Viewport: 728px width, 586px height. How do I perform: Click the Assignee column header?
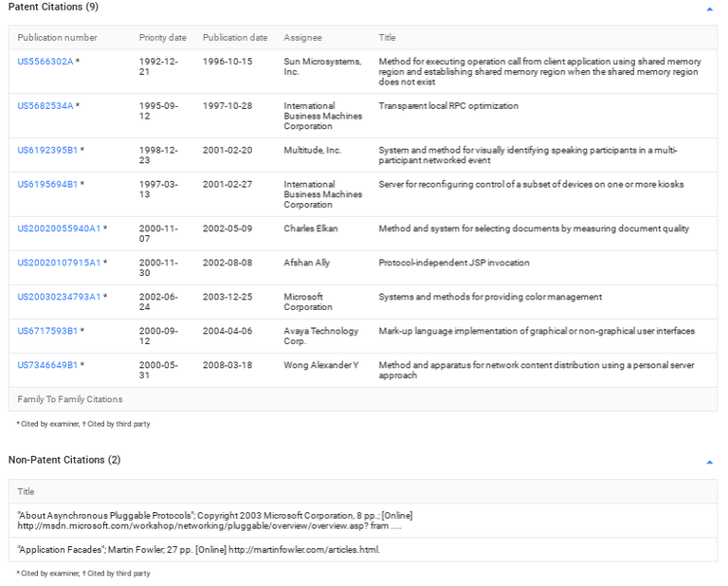coord(302,38)
